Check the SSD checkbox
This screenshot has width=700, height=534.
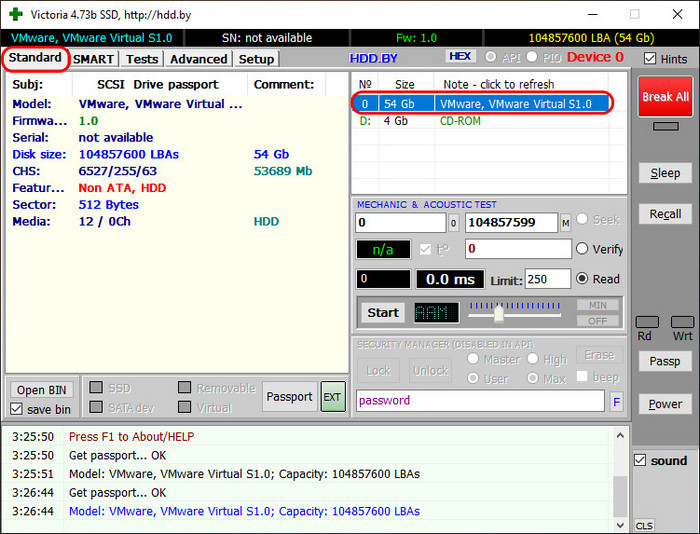tap(96, 387)
